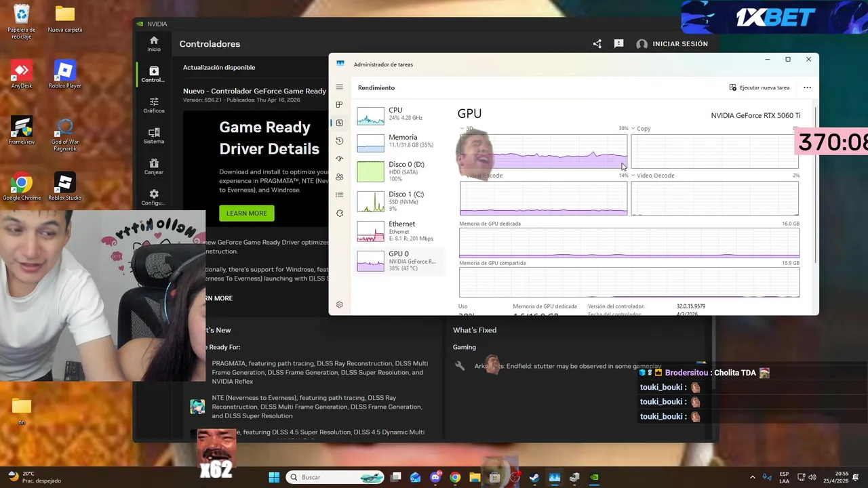Select the Roblox Studio desktop shortcut
Image resolution: width=868 pixels, height=488 pixels.
click(65, 186)
